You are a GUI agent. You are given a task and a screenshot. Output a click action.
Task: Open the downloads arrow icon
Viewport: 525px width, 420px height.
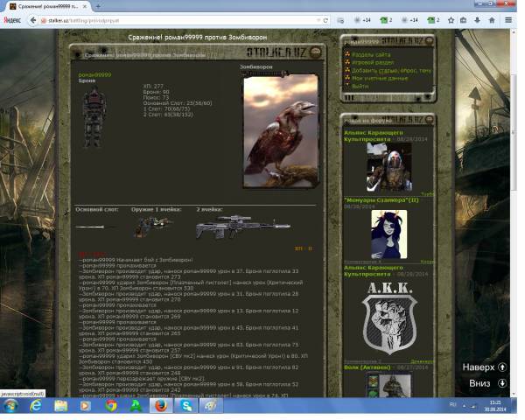tap(478, 20)
